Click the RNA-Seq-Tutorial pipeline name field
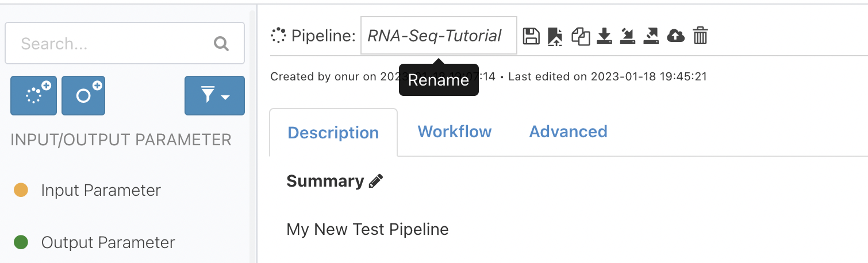This screenshot has width=868, height=263. pos(439,36)
